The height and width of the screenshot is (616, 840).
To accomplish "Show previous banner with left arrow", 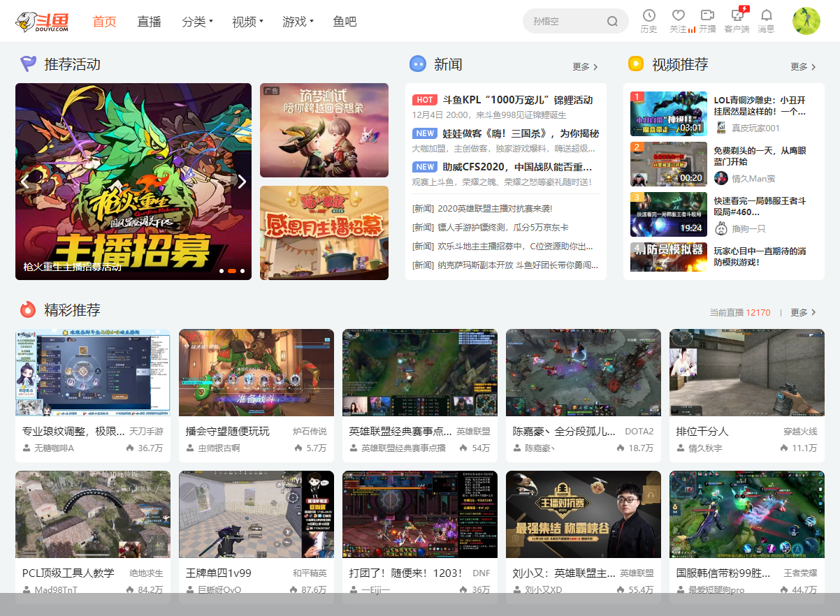I will (x=25, y=182).
